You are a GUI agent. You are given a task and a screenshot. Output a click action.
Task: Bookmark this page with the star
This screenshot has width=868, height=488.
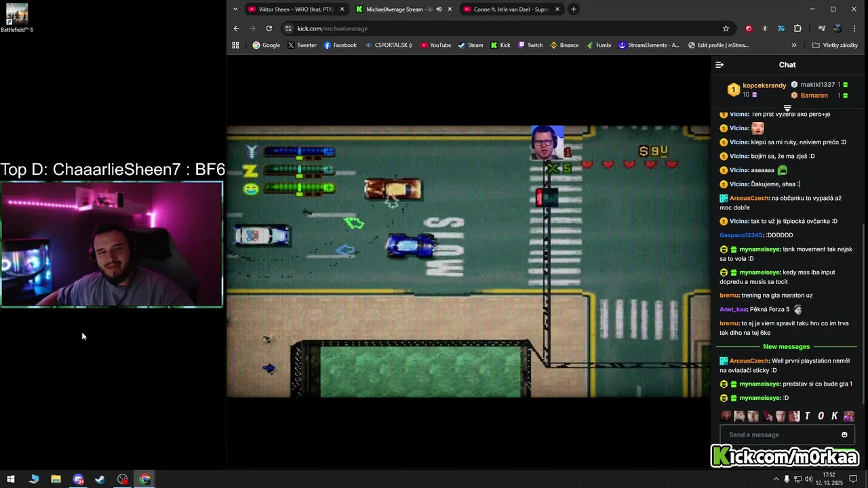(x=726, y=28)
